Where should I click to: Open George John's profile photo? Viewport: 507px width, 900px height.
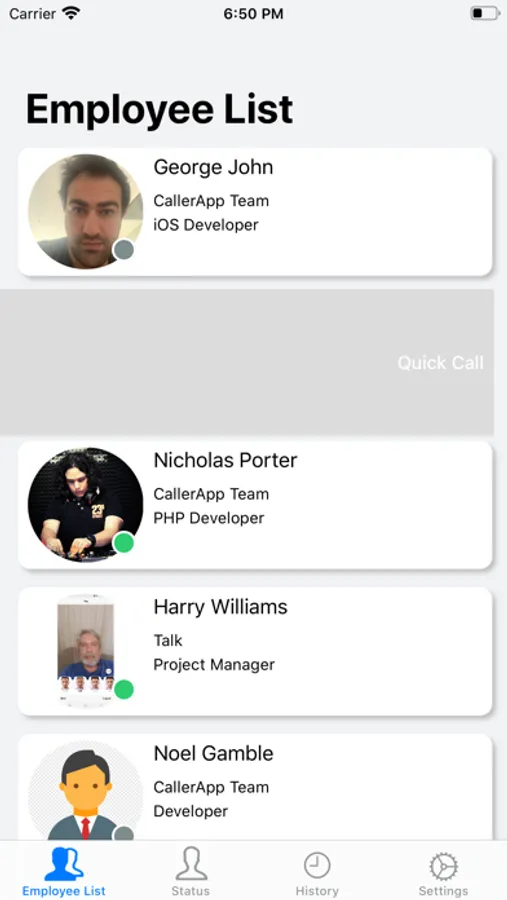click(86, 212)
